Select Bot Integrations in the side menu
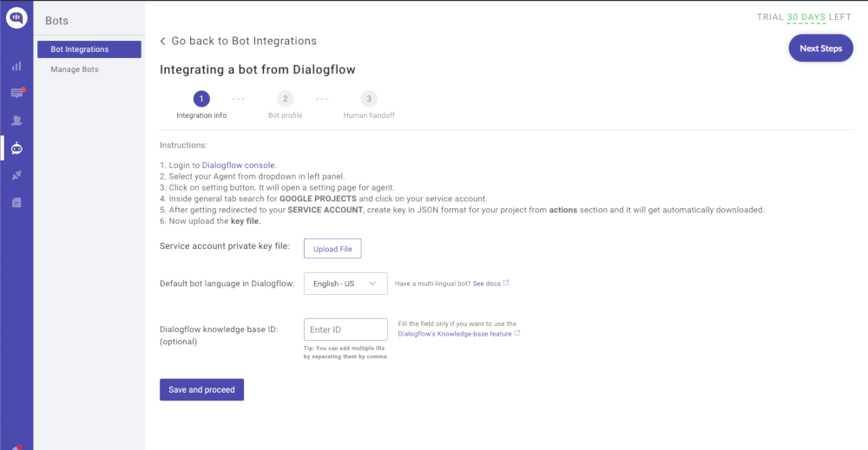868x450 pixels. (x=89, y=49)
